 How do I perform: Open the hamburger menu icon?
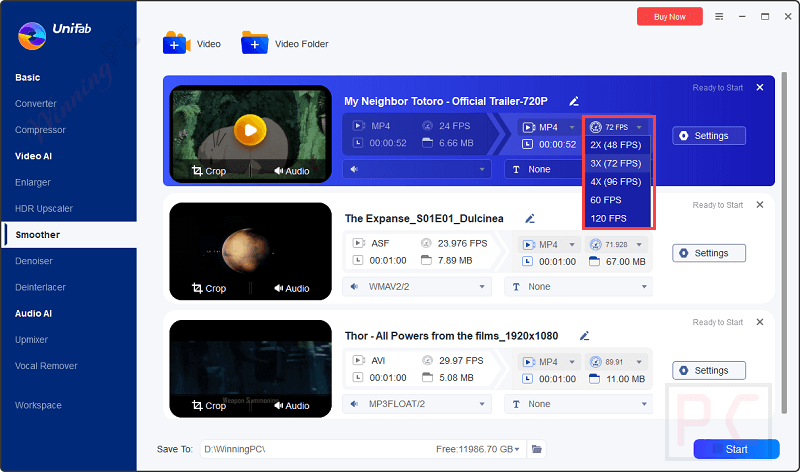(719, 17)
